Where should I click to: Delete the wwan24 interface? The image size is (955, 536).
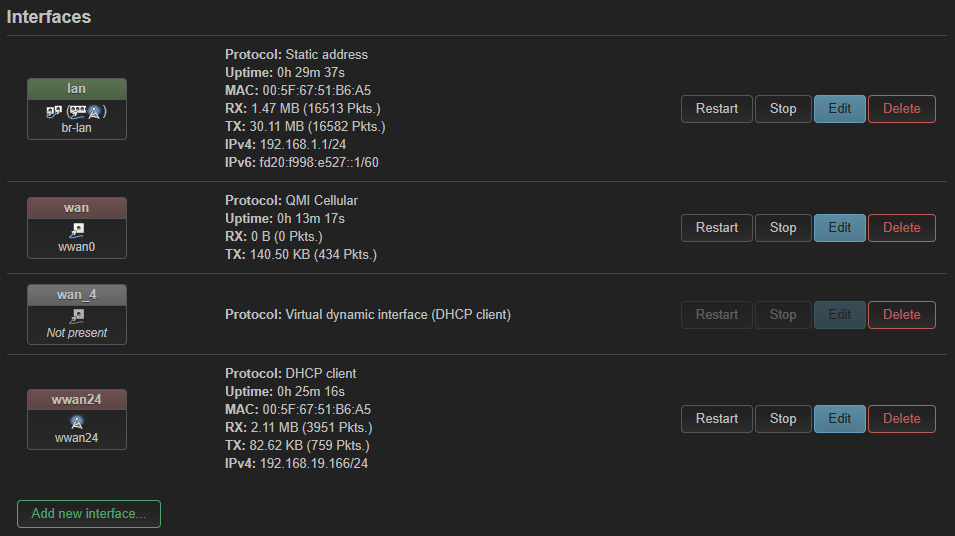(901, 419)
